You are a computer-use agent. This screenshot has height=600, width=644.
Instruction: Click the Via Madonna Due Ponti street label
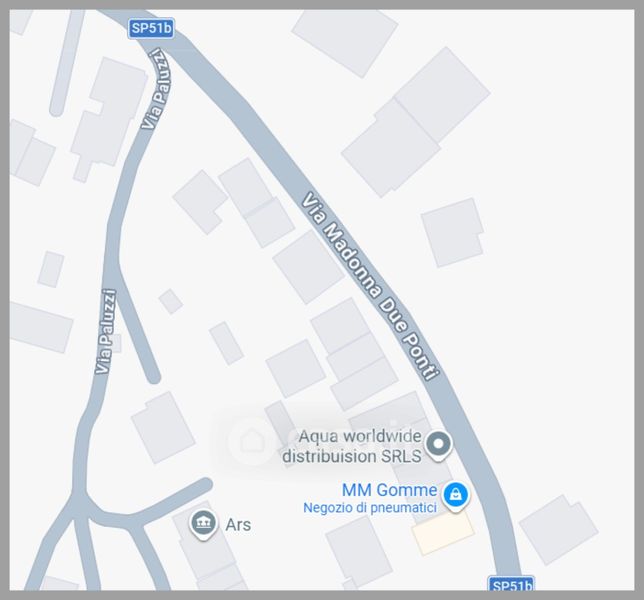tap(371, 286)
